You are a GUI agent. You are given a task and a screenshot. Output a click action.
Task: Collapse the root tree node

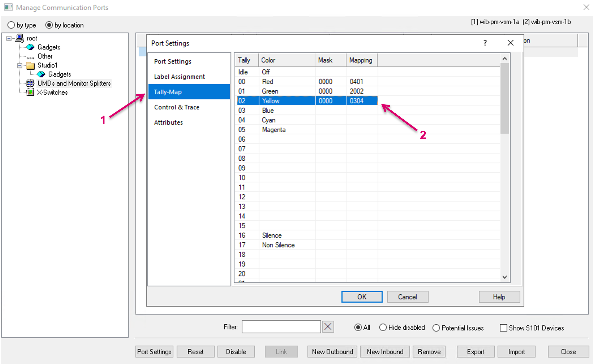pyautogui.click(x=9, y=38)
